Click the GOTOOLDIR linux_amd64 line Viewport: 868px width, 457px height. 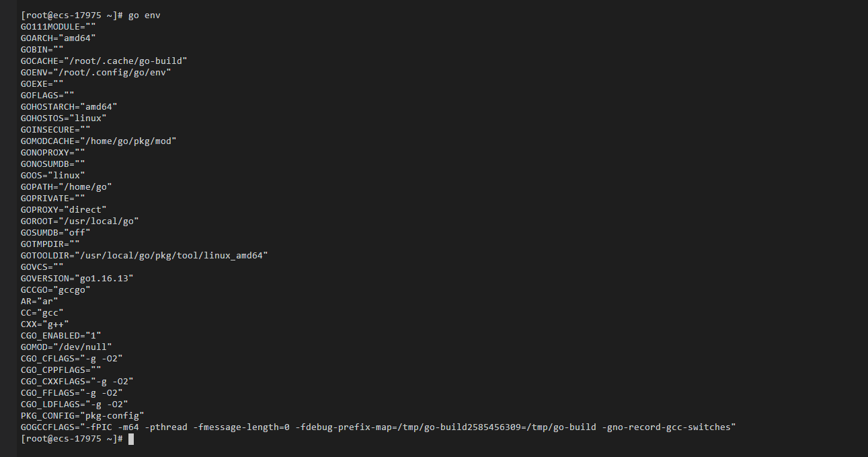pos(145,255)
